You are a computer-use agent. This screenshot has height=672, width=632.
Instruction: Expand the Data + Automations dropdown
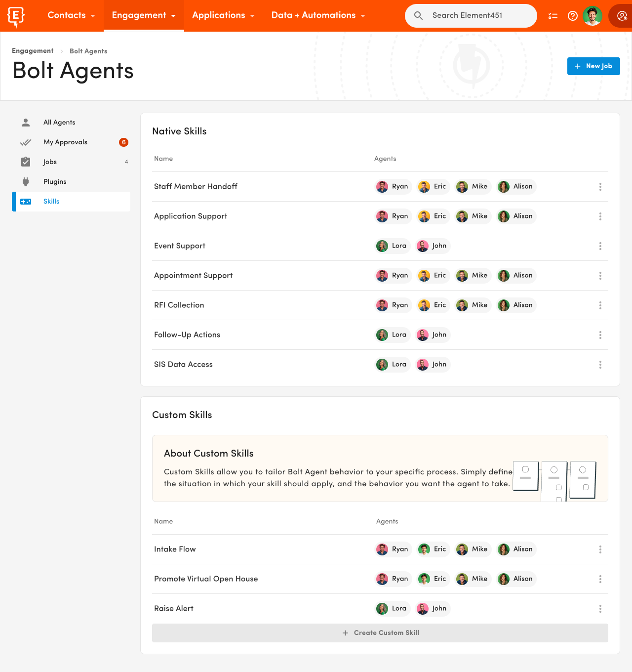pyautogui.click(x=318, y=15)
